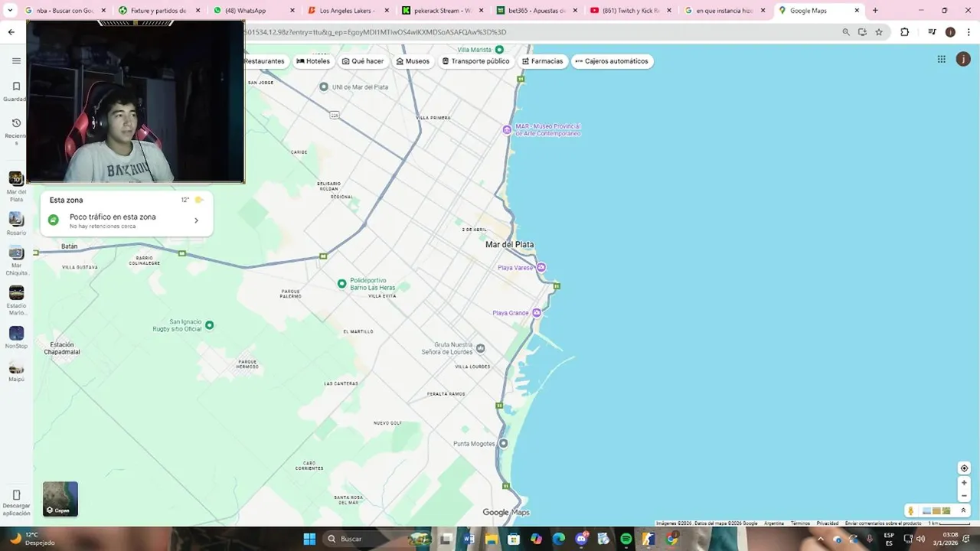The width and height of the screenshot is (980, 551).
Task: Select the Mar Chiquita recent thumbnail
Action: click(x=16, y=253)
